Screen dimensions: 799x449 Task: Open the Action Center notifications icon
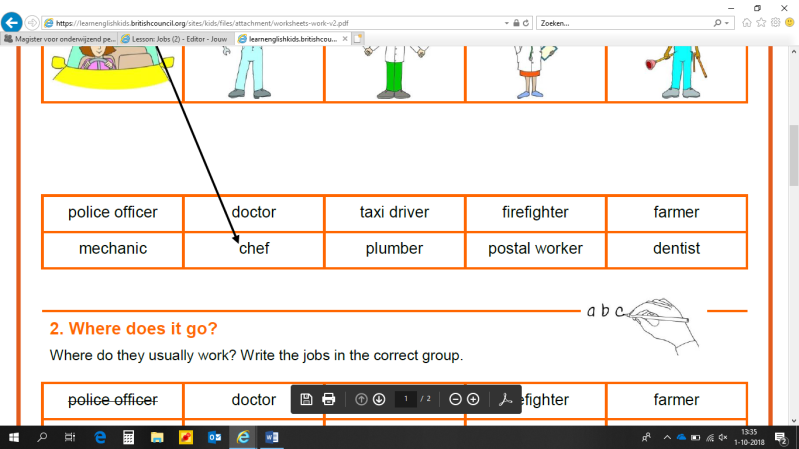[781, 437]
